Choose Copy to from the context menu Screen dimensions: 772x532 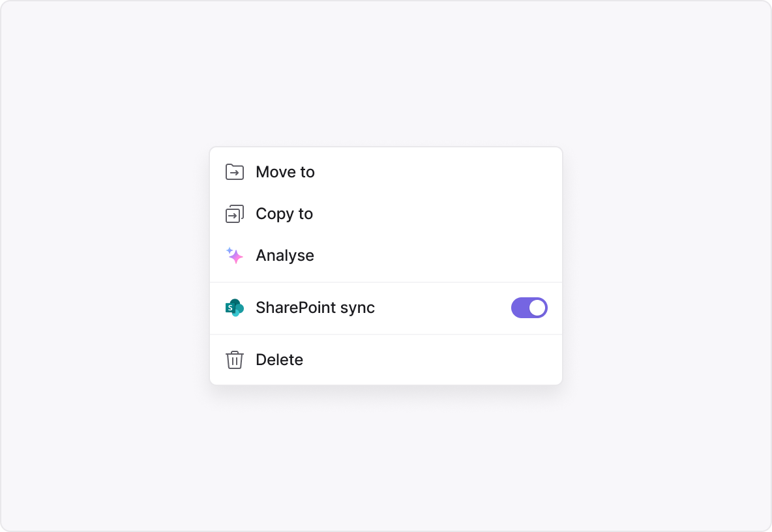click(386, 214)
